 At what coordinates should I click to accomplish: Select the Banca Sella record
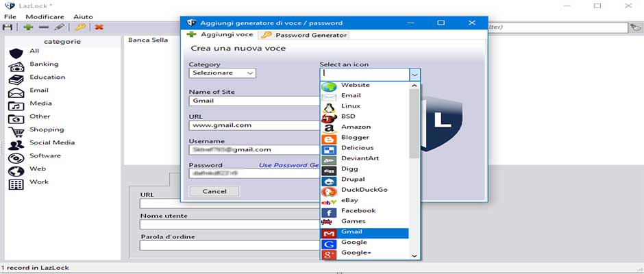tap(148, 40)
